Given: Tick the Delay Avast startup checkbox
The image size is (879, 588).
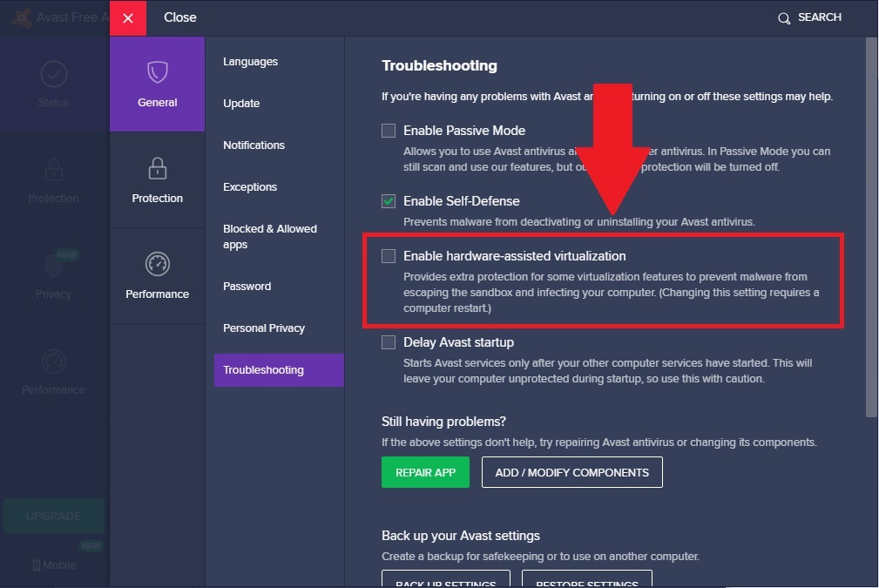Looking at the screenshot, I should 389,342.
